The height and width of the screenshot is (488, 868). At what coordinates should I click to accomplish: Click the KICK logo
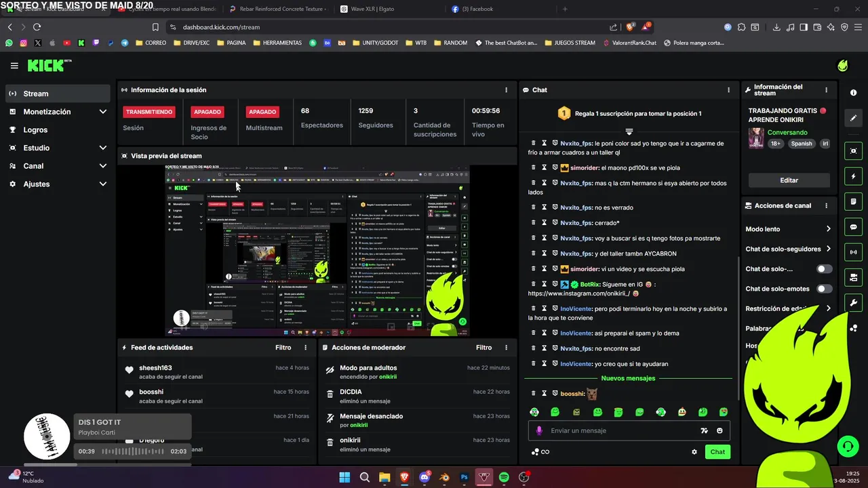(49, 65)
